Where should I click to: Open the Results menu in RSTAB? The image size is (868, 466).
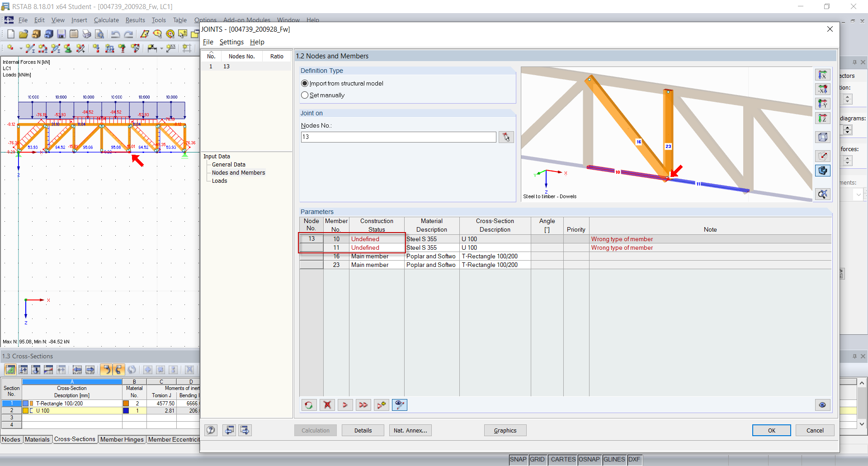pos(135,20)
